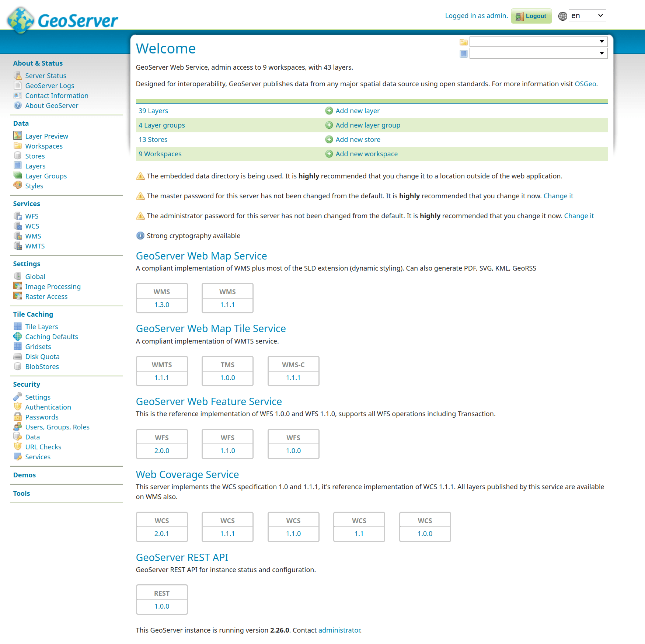Click the WFS service icon
645x644 pixels.
point(18,216)
